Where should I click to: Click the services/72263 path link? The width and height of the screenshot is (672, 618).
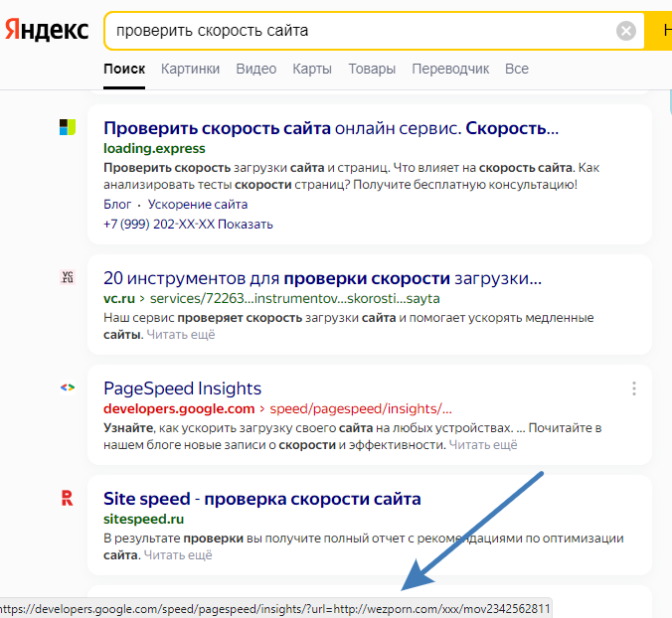coord(295,298)
